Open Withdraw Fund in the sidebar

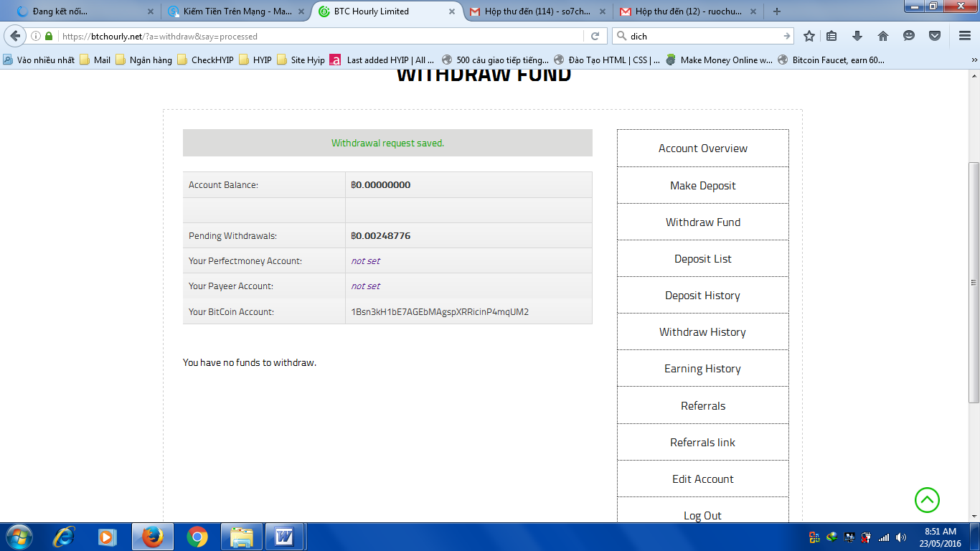point(703,222)
